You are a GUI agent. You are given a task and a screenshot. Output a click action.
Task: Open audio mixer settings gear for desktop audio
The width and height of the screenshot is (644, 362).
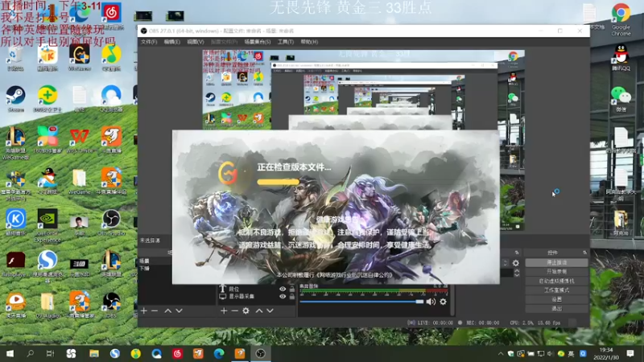click(x=444, y=302)
